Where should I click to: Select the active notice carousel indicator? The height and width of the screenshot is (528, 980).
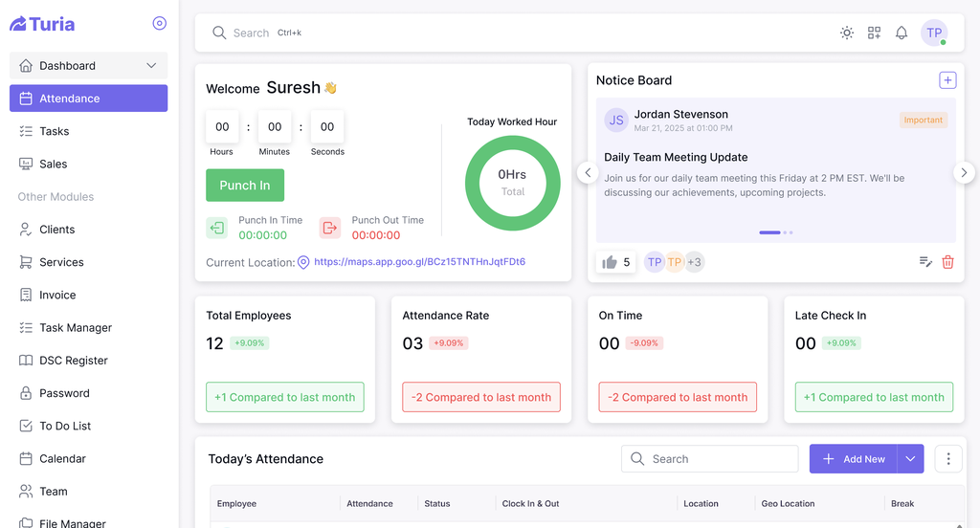769,232
